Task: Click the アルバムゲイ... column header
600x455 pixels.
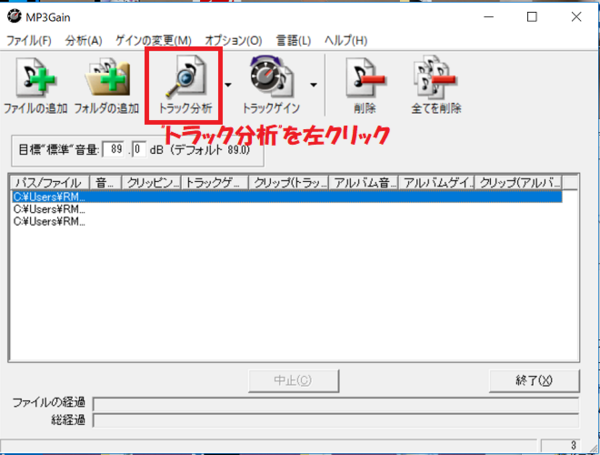Action: (437, 183)
